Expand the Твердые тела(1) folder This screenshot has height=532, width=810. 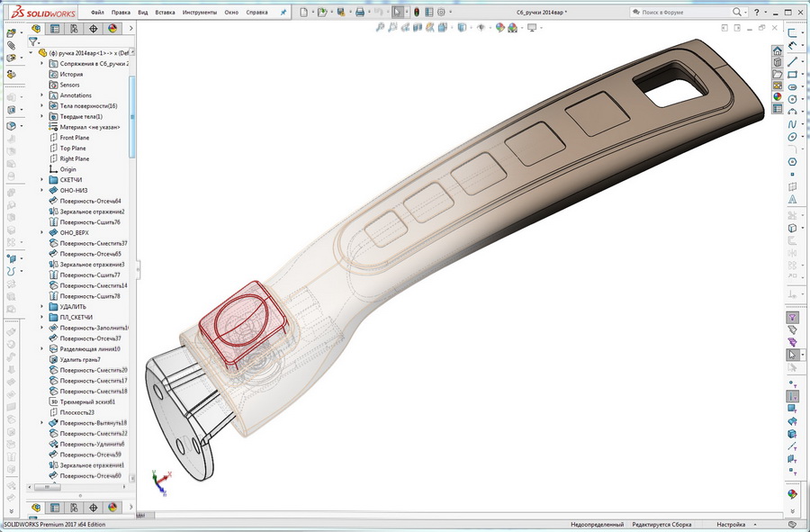pos(41,116)
